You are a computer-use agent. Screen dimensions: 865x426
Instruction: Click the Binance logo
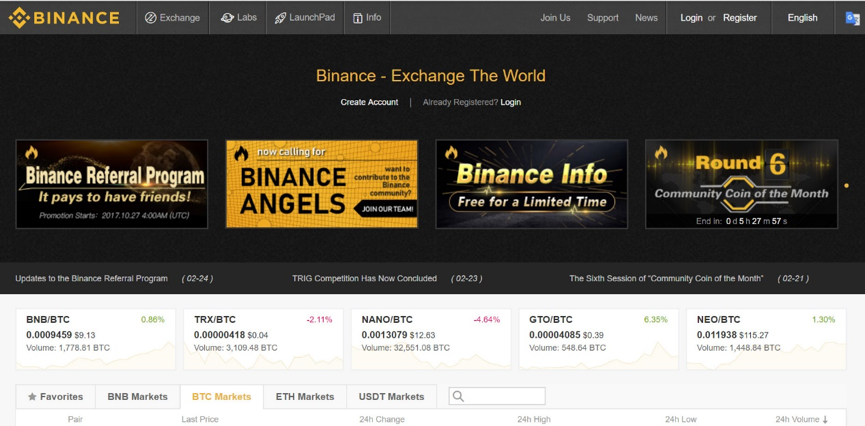(x=64, y=18)
